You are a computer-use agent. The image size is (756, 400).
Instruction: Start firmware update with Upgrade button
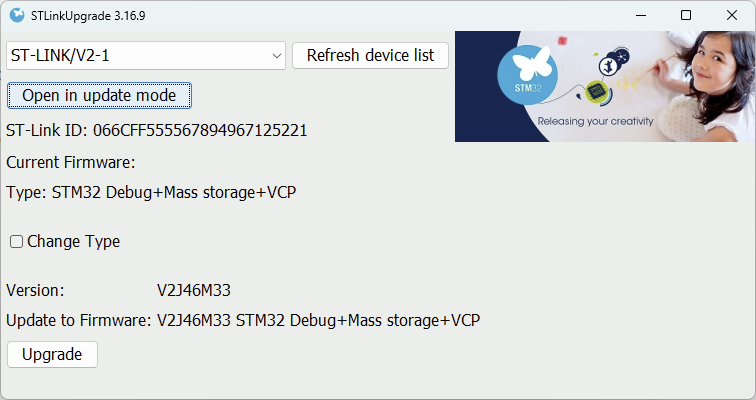[x=52, y=354]
